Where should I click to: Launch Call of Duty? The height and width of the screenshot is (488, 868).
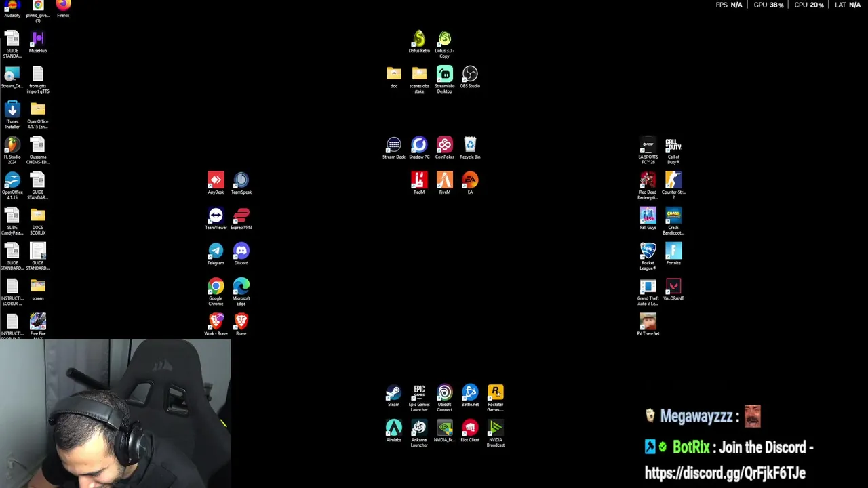[x=673, y=150]
